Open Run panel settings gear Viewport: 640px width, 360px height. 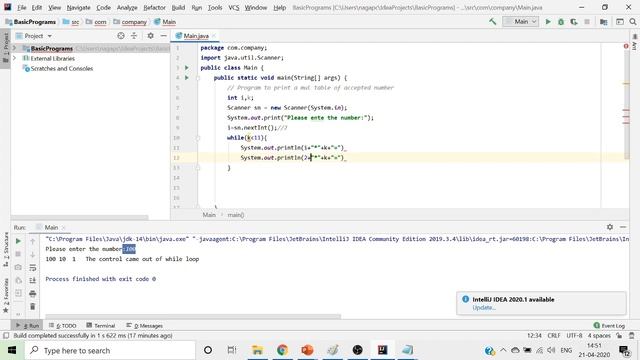click(610, 227)
